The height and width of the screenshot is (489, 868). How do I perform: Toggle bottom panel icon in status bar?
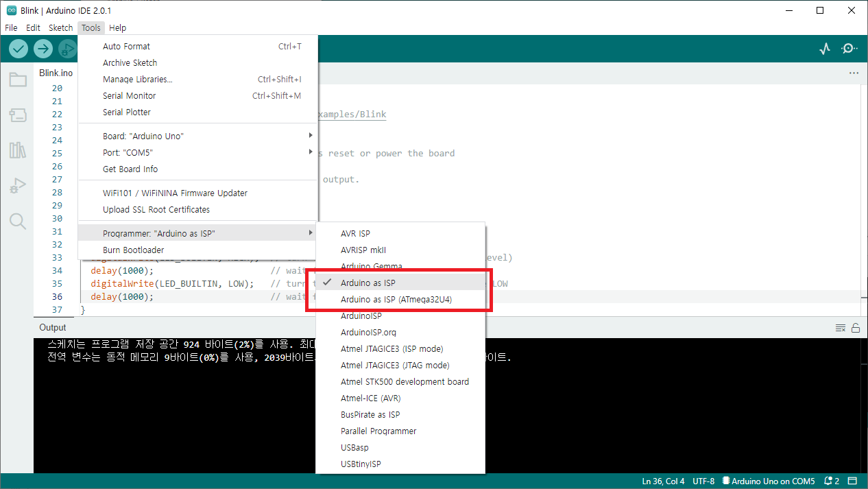tap(853, 481)
